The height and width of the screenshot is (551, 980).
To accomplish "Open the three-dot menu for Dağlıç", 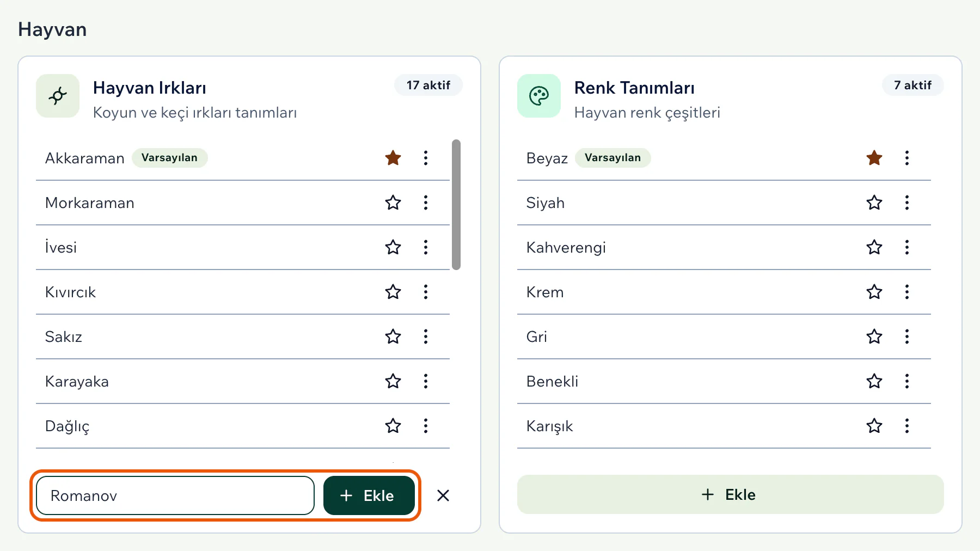I will 426,426.
